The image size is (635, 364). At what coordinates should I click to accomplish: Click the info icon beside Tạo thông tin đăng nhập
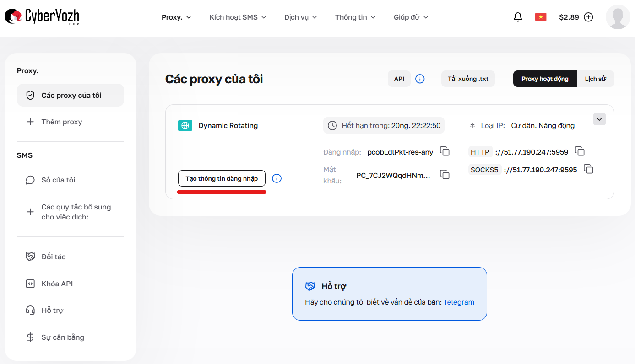tap(277, 178)
